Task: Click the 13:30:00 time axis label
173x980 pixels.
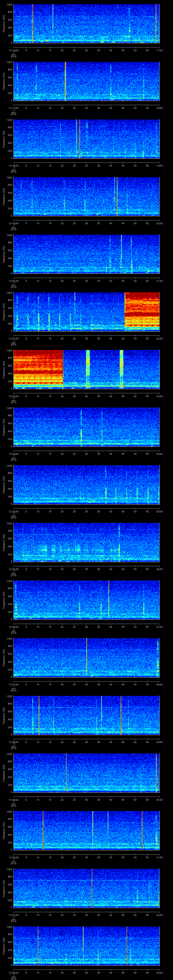Action: pos(14,857)
